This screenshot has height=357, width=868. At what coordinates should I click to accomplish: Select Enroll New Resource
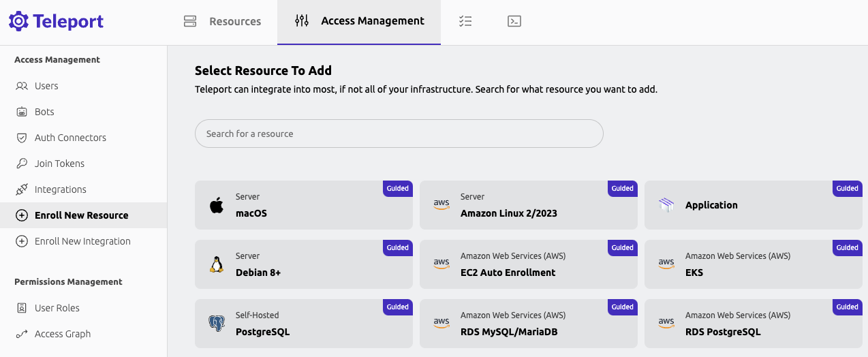pos(83,215)
